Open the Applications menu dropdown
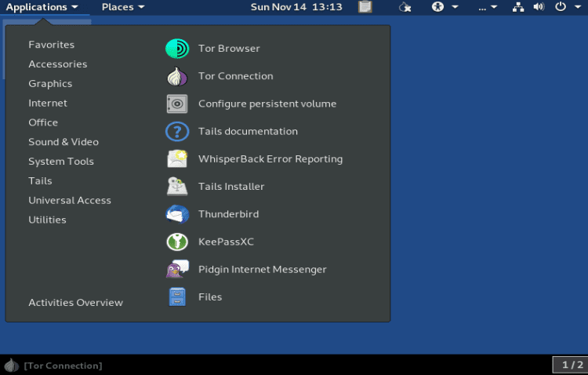The image size is (588, 375). (x=42, y=7)
